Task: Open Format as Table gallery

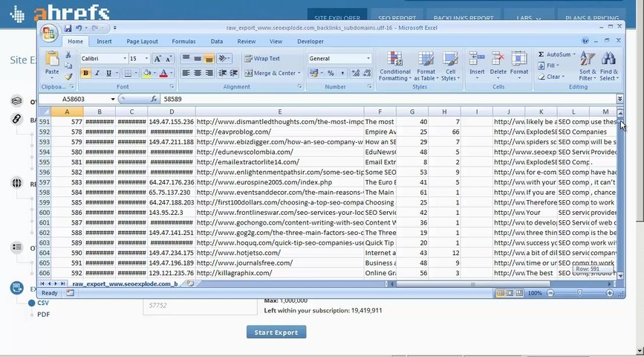Action: click(426, 66)
